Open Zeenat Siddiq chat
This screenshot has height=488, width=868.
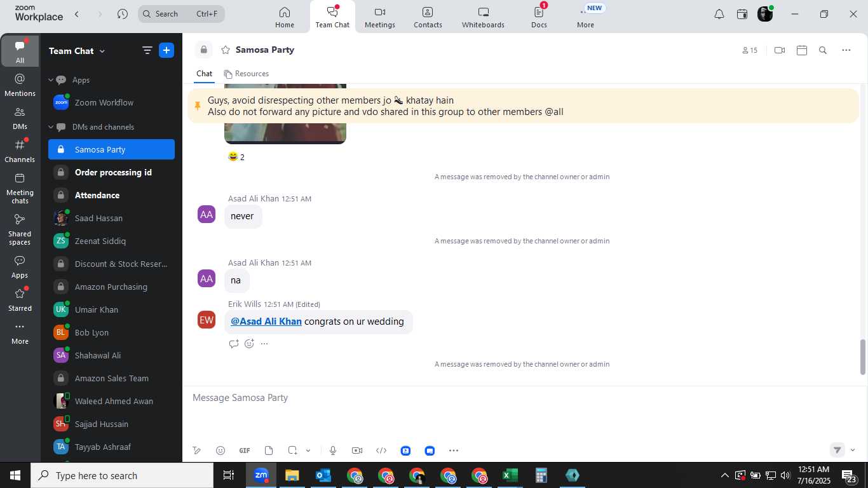[x=111, y=241]
